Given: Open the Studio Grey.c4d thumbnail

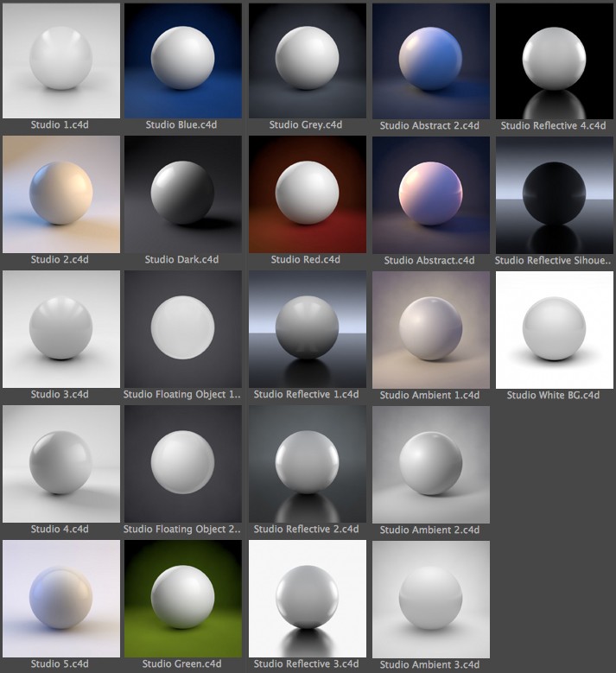Looking at the screenshot, I should [x=308, y=61].
